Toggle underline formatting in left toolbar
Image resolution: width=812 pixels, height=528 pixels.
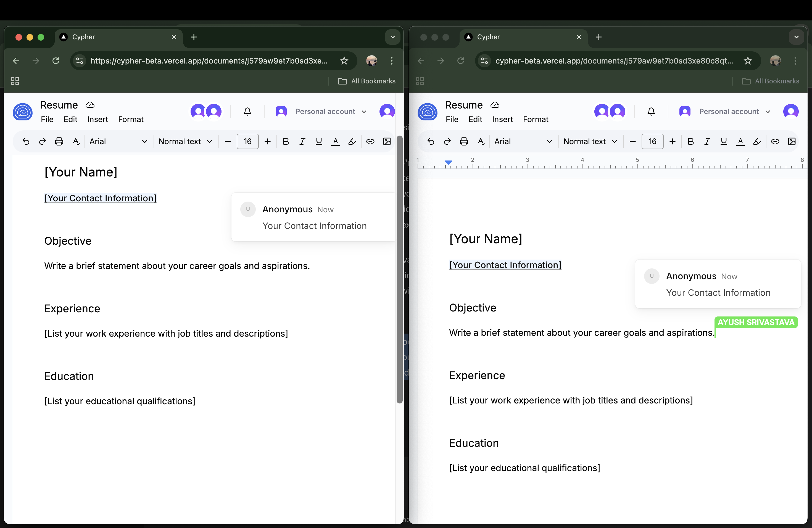click(x=319, y=141)
